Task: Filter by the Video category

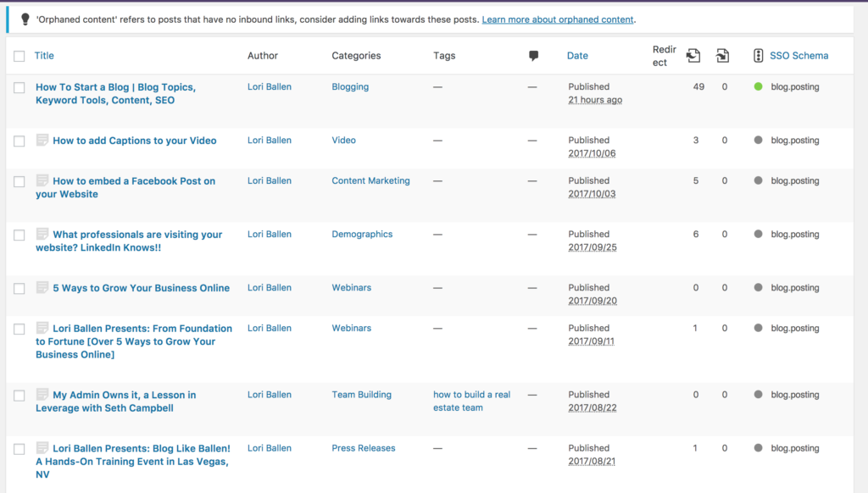Action: coord(344,140)
